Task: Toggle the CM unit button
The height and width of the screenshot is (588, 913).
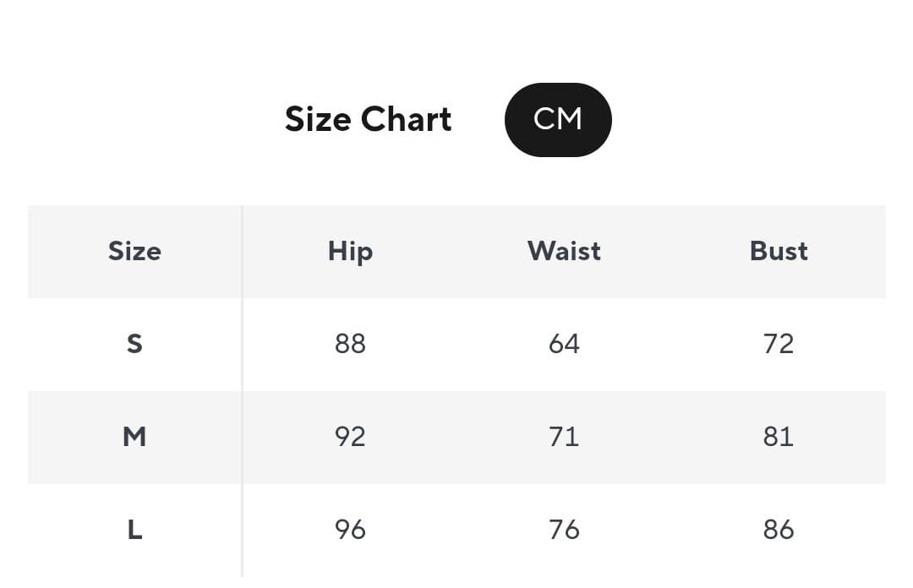Action: [558, 119]
